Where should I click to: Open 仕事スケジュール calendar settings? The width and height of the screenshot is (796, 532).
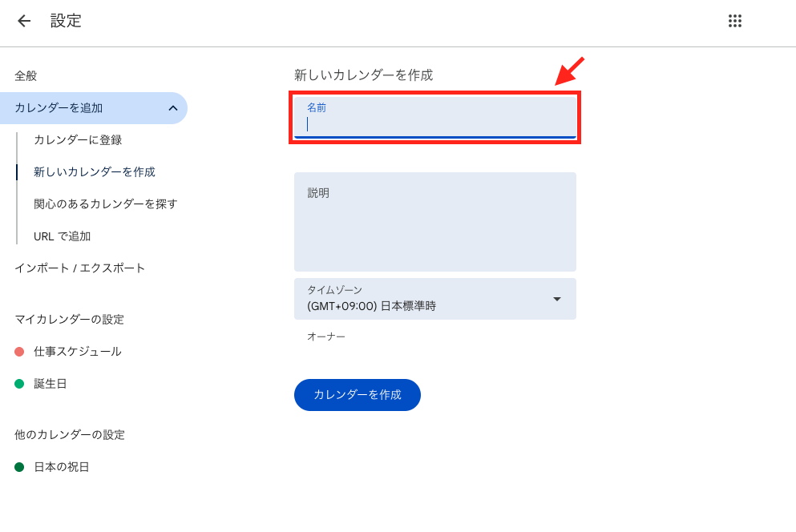click(78, 352)
